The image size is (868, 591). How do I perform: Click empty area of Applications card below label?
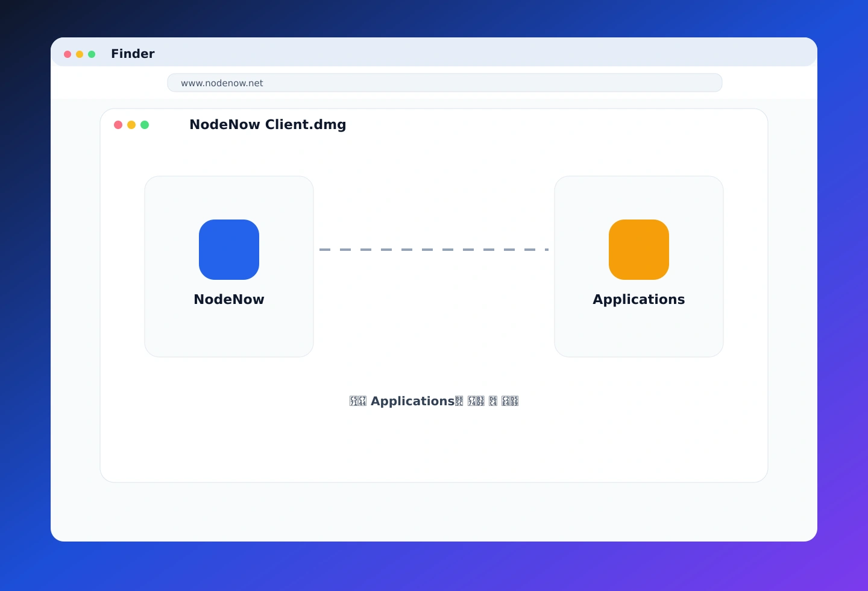pos(639,332)
